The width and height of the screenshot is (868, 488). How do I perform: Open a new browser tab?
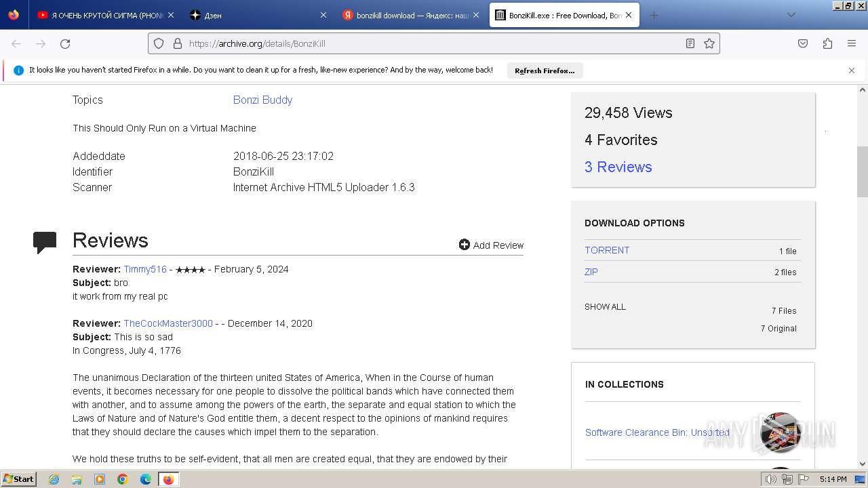point(654,15)
